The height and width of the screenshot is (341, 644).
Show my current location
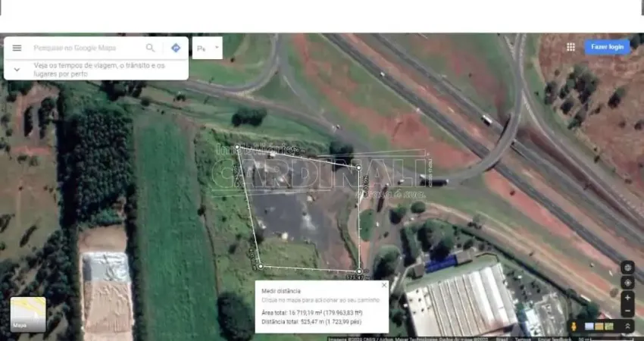tap(627, 282)
